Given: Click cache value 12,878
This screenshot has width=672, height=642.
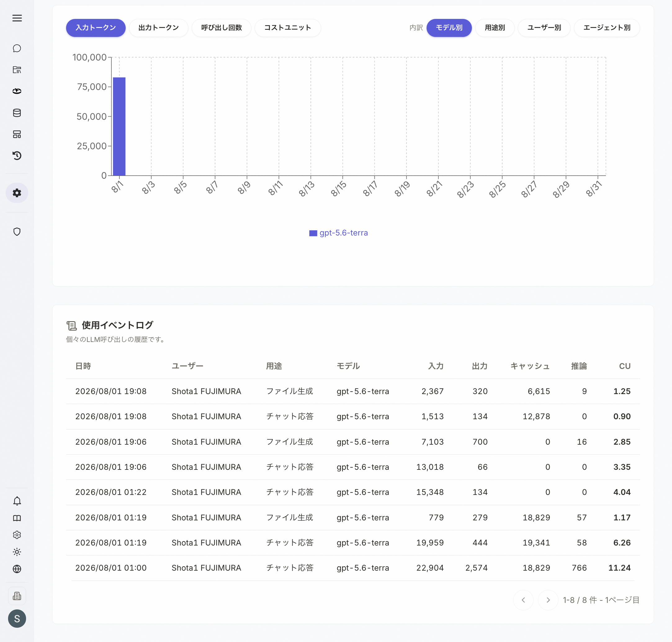Looking at the screenshot, I should (x=536, y=416).
